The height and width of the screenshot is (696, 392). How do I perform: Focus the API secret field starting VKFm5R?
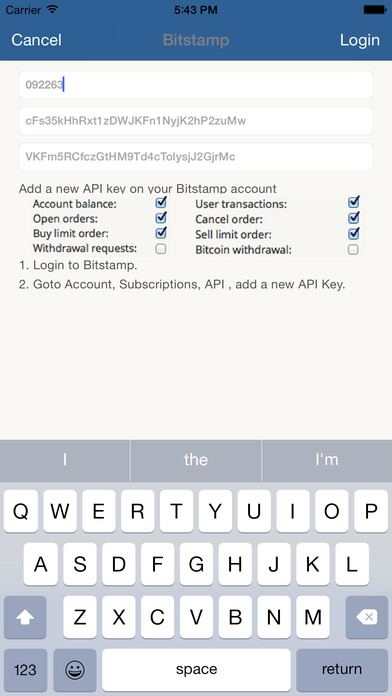196,157
